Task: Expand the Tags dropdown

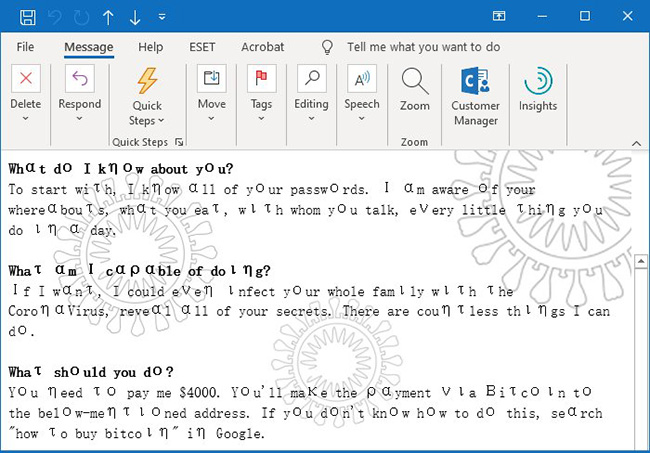Action: pyautogui.click(x=261, y=118)
